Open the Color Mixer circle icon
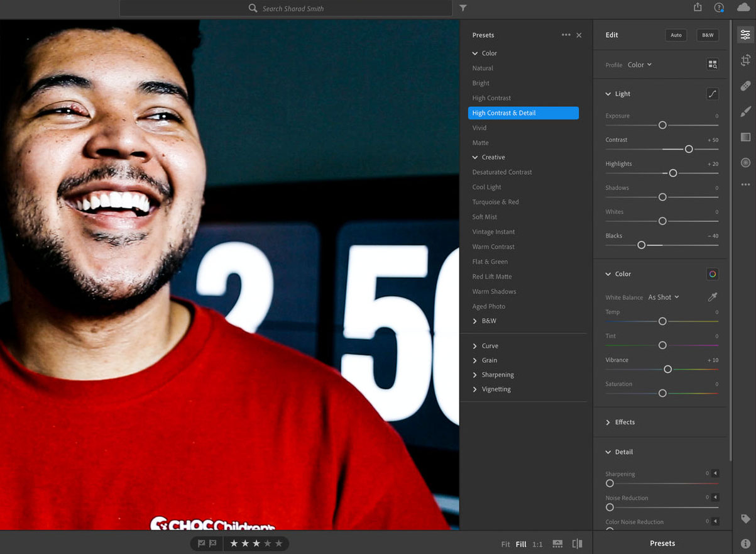The width and height of the screenshot is (756, 554). pos(713,274)
